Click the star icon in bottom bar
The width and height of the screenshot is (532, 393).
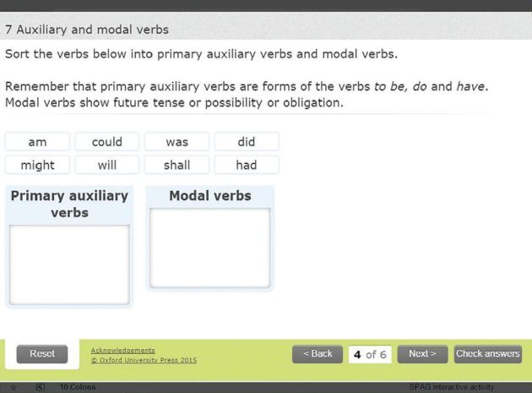(x=14, y=387)
